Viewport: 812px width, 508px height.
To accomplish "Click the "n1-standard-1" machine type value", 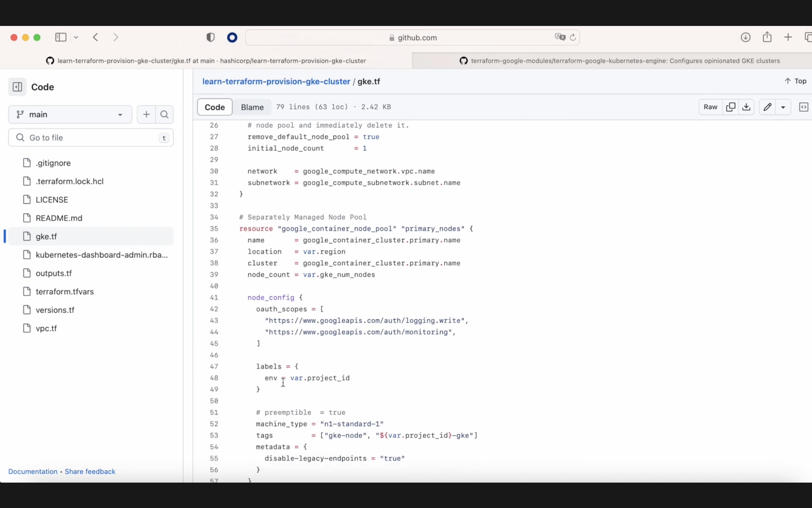I will point(352,424).
